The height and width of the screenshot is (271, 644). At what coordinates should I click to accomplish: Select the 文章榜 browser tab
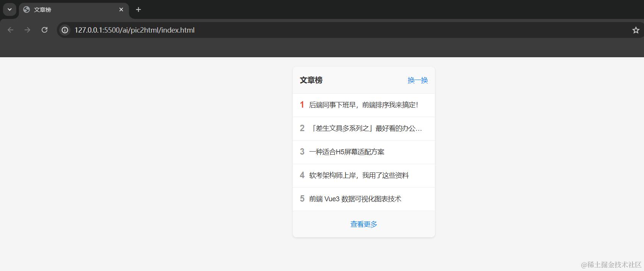74,10
